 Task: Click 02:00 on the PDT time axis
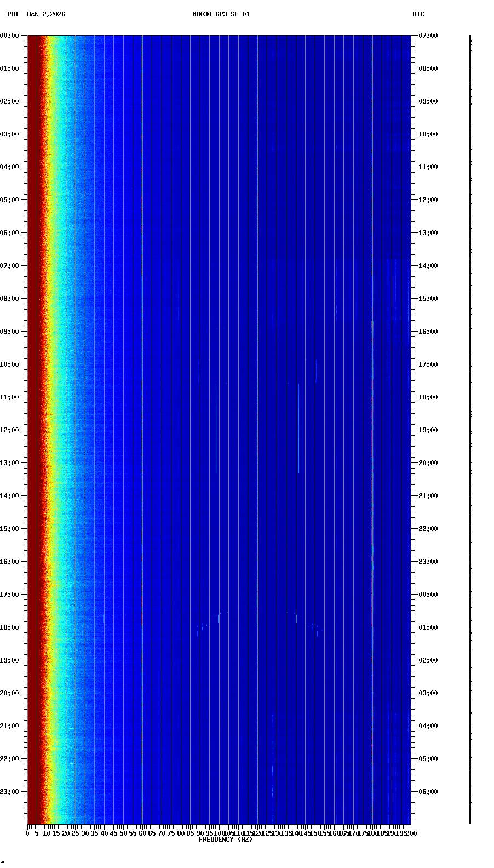(x=9, y=101)
